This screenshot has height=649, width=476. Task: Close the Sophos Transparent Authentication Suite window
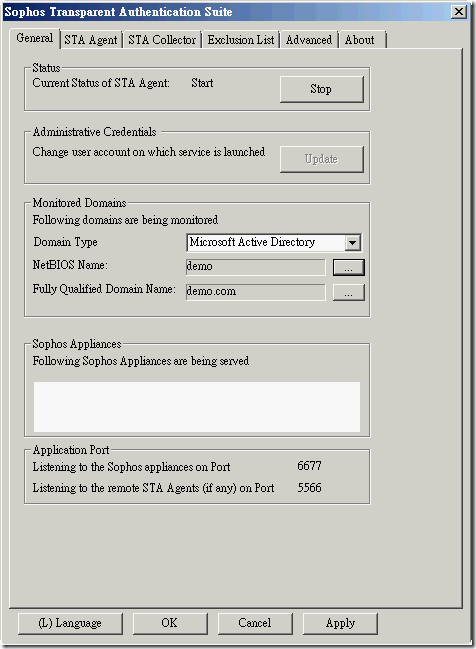click(459, 12)
